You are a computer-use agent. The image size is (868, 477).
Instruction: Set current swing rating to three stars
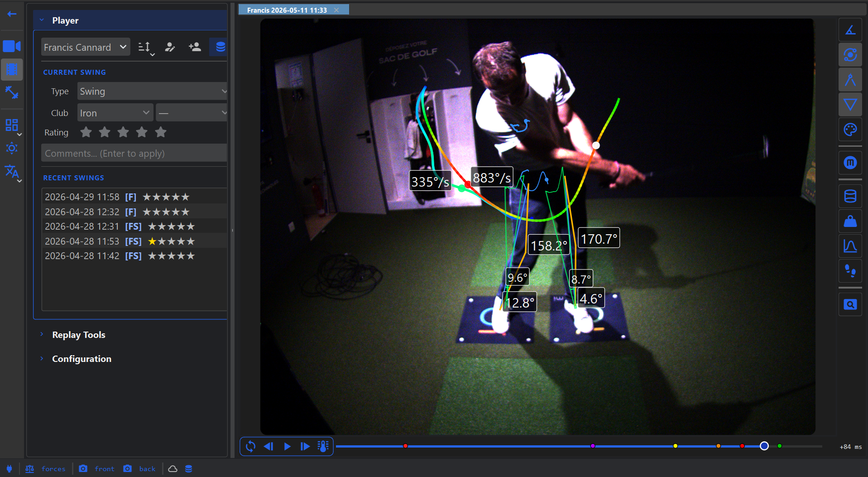tap(123, 132)
